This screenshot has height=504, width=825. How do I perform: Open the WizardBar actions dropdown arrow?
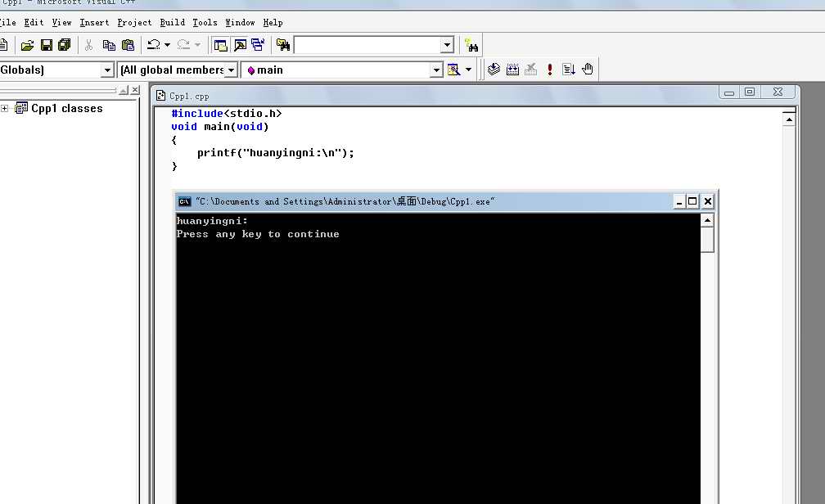[468, 70]
